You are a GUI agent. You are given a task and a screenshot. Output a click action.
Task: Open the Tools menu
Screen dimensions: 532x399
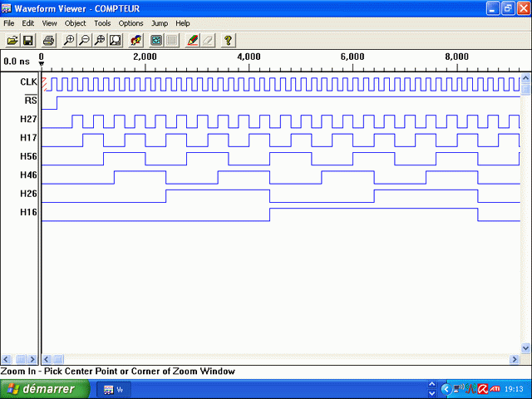tap(102, 23)
